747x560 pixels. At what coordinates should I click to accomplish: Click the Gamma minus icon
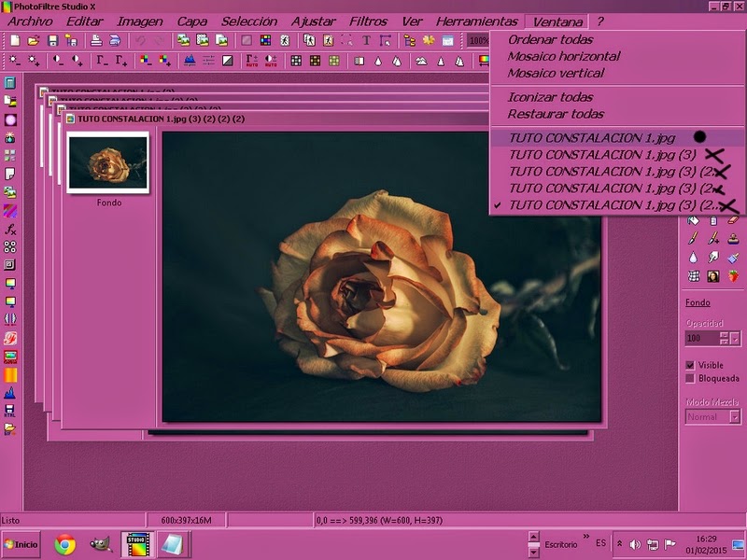[102, 61]
